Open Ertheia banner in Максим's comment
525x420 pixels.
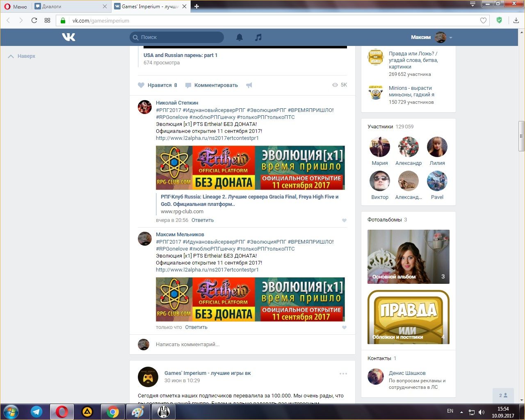pyautogui.click(x=250, y=299)
